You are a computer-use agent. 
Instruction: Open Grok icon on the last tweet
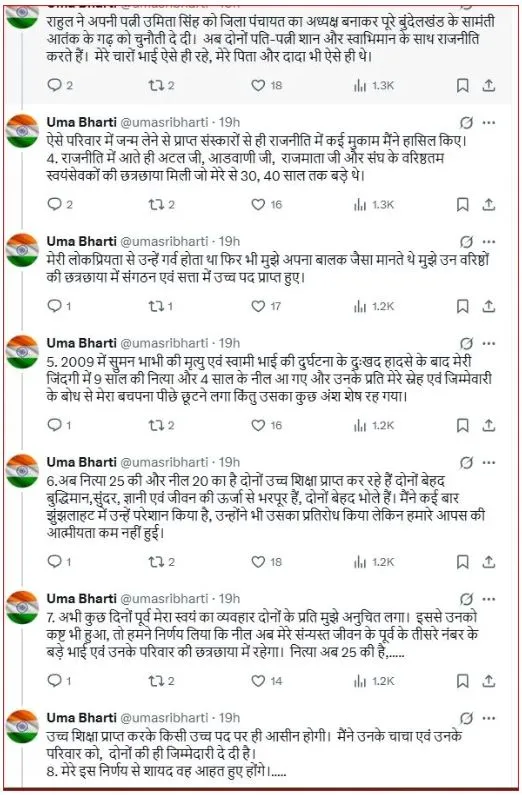point(466,718)
